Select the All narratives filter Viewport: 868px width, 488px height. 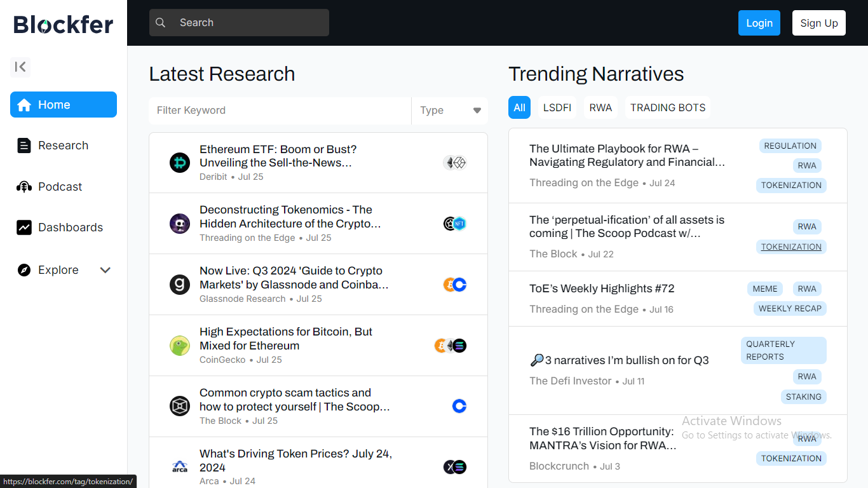(519, 107)
